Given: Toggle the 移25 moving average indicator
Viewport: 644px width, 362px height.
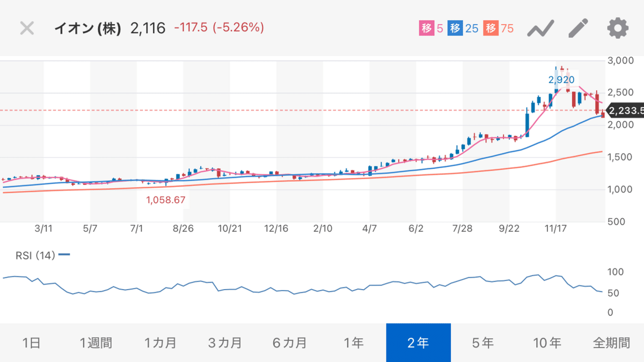Looking at the screenshot, I should pyautogui.click(x=463, y=27).
